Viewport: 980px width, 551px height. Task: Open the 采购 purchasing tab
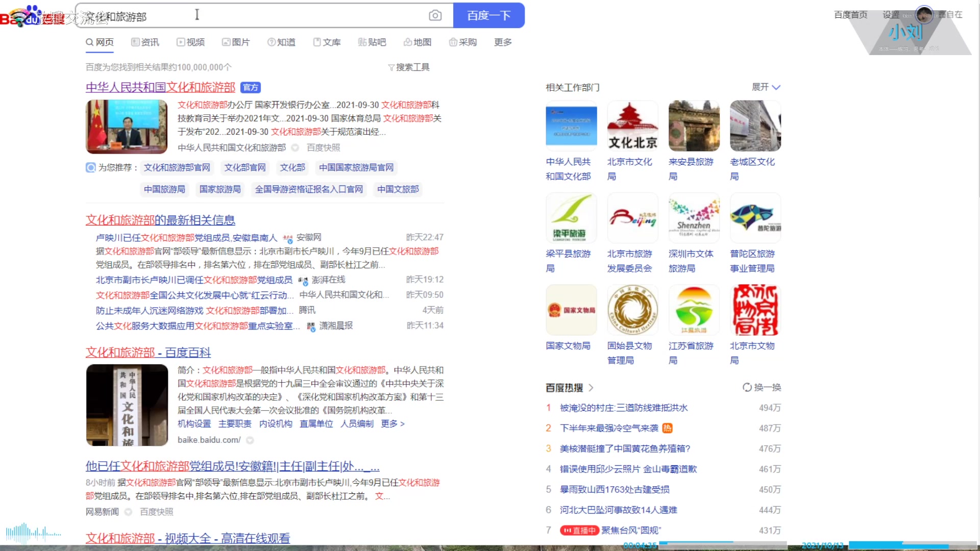point(463,42)
